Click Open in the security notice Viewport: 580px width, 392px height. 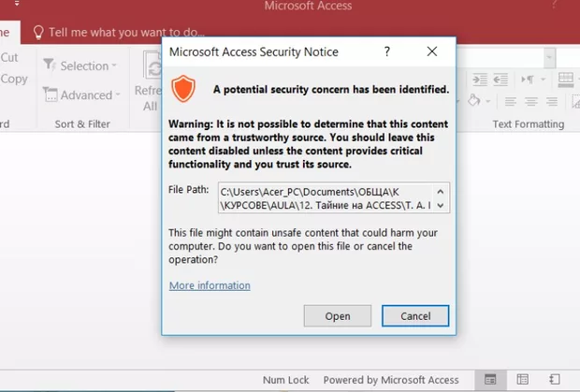pos(337,316)
